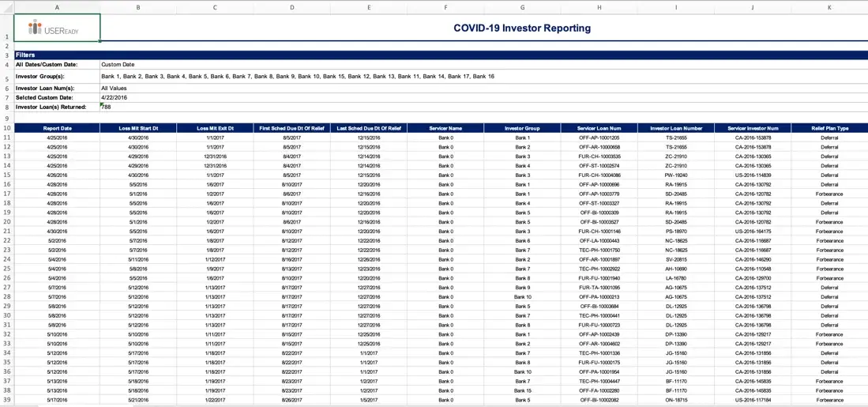
Task: Click the bank list filter value starting 'Bank 1, Bank 2'
Action: pos(298,77)
